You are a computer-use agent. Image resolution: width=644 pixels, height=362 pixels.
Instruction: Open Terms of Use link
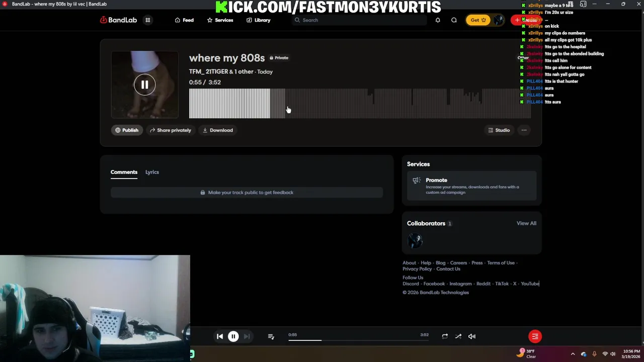pos(501,263)
